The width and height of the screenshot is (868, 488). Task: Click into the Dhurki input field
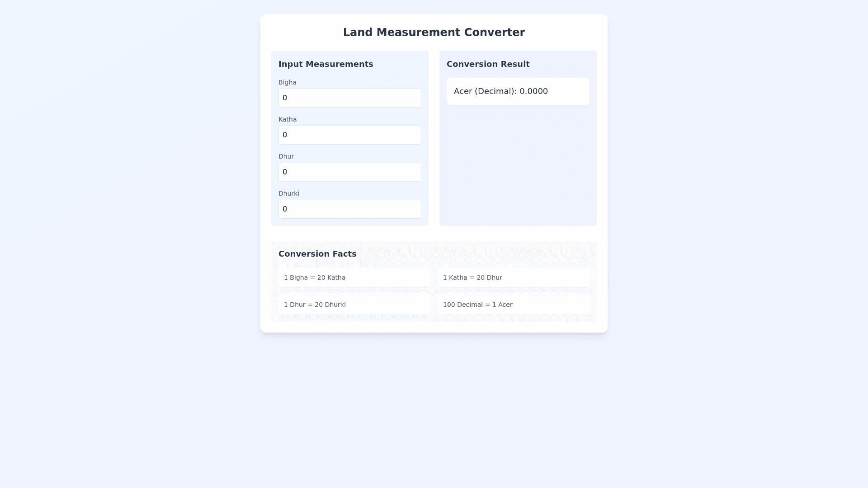[x=349, y=209]
